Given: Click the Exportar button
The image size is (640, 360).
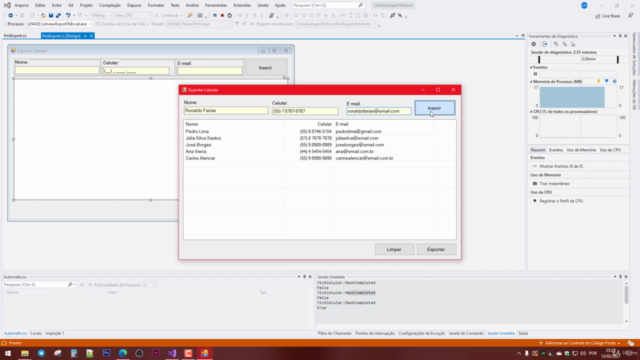Looking at the screenshot, I should click(436, 249).
